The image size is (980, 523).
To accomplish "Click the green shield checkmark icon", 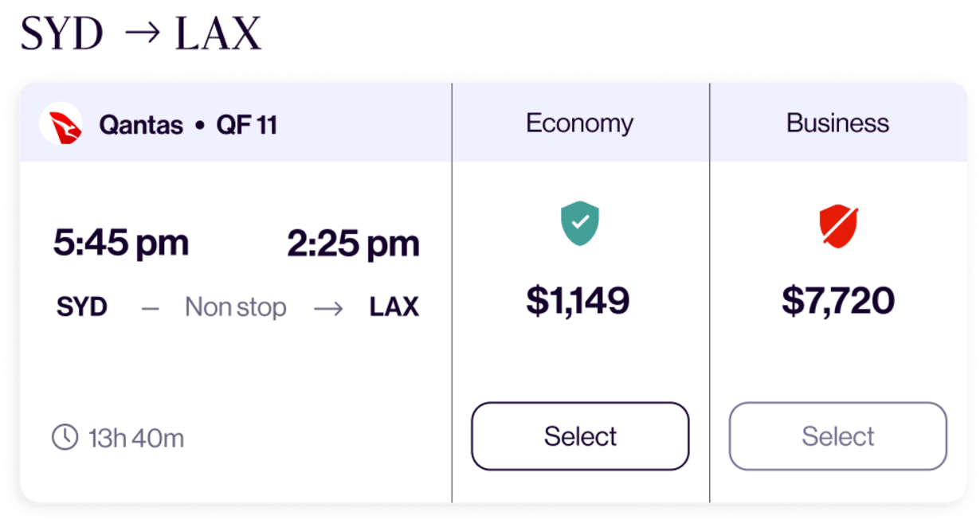I will (x=580, y=223).
